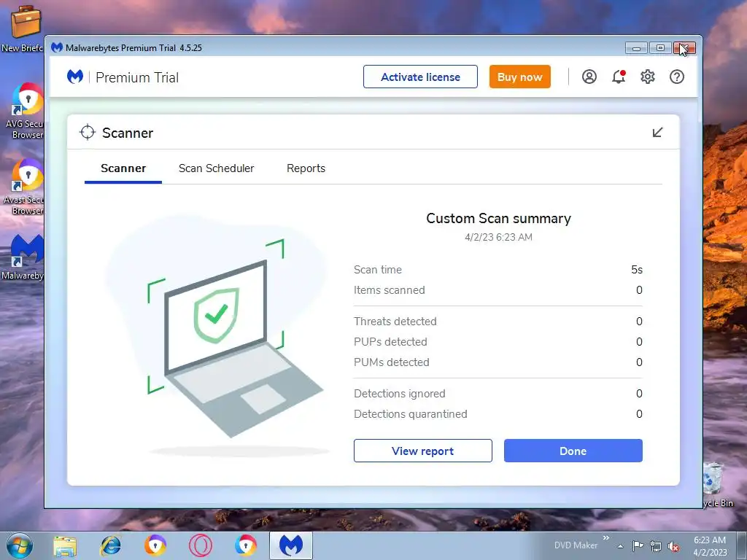Screen dimensions: 747x560
Task: Click the Malwarebytes logo beside Premium Trial
Action: point(75,77)
